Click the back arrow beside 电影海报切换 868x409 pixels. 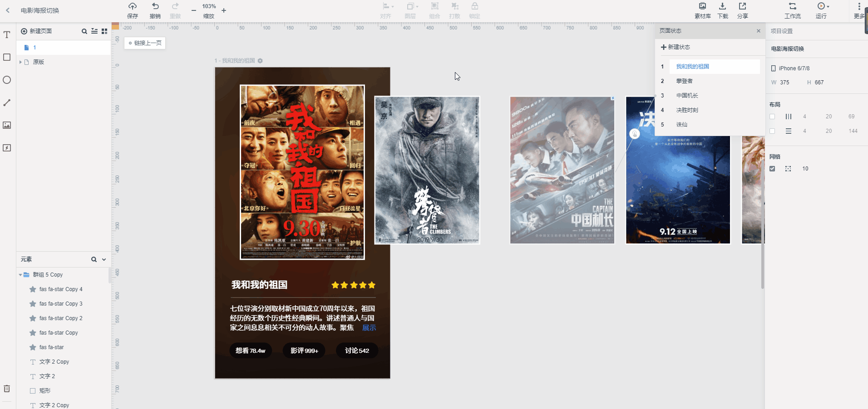[8, 10]
